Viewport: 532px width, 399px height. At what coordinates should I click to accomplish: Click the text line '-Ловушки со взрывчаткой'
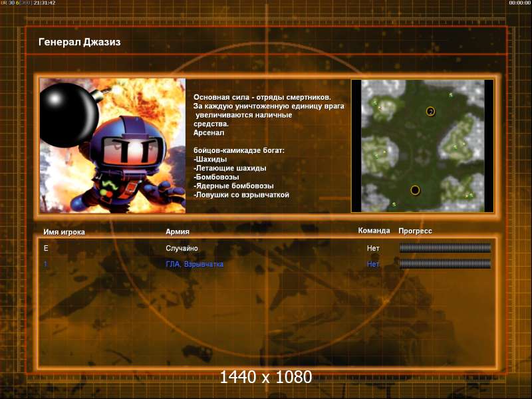click(x=241, y=195)
